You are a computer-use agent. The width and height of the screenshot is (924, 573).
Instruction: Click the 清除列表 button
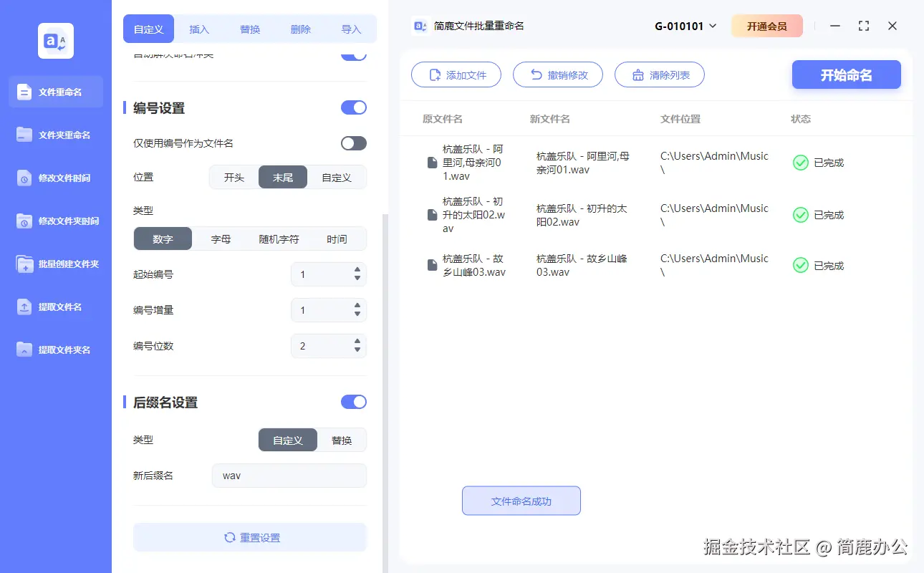pos(660,74)
